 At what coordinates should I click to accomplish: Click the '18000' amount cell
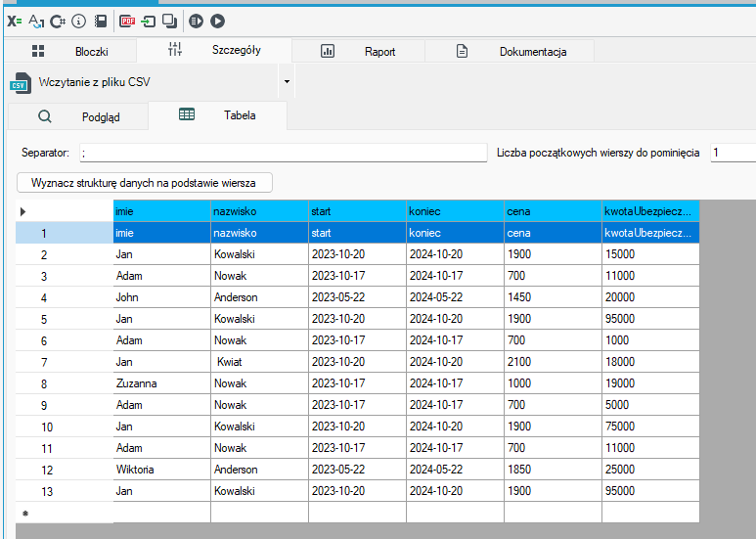(x=651, y=362)
